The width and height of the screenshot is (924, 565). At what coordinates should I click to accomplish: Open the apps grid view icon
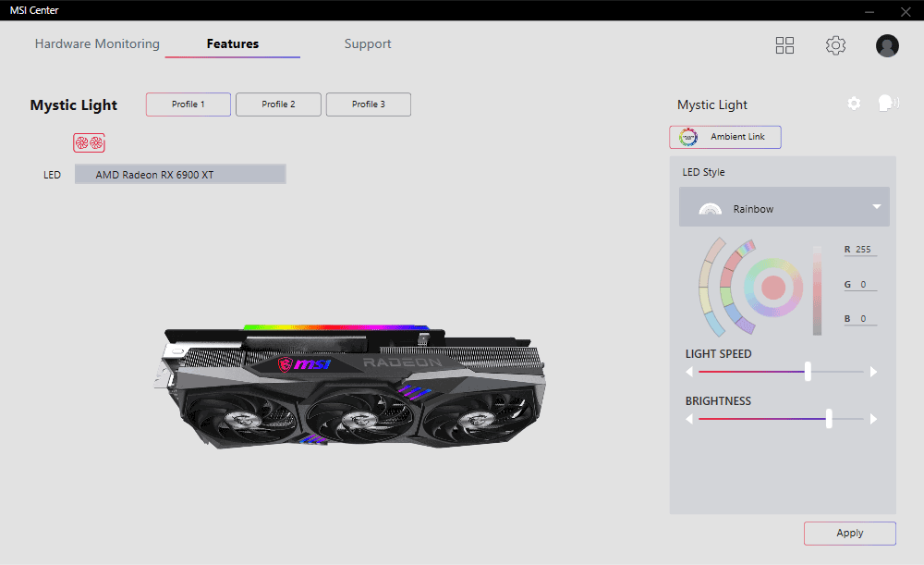click(x=784, y=45)
